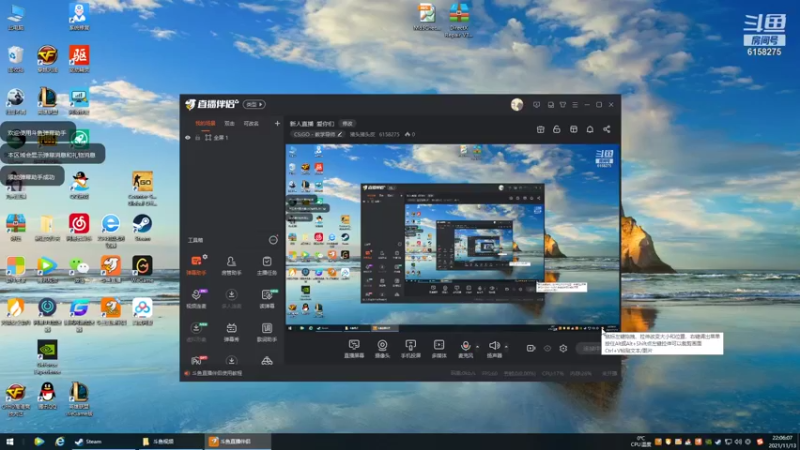Collapse the 工具箱 toolbox panel
Viewport: 800px width, 450px height.
click(273, 240)
